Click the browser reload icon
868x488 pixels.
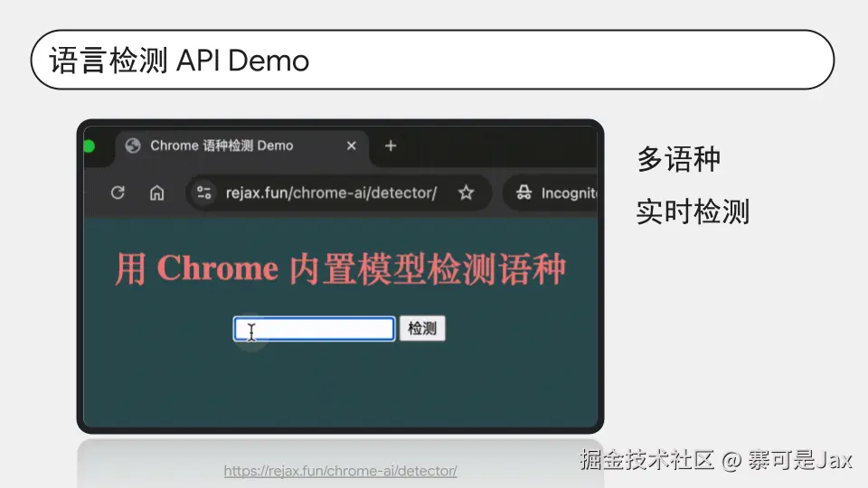(118, 192)
